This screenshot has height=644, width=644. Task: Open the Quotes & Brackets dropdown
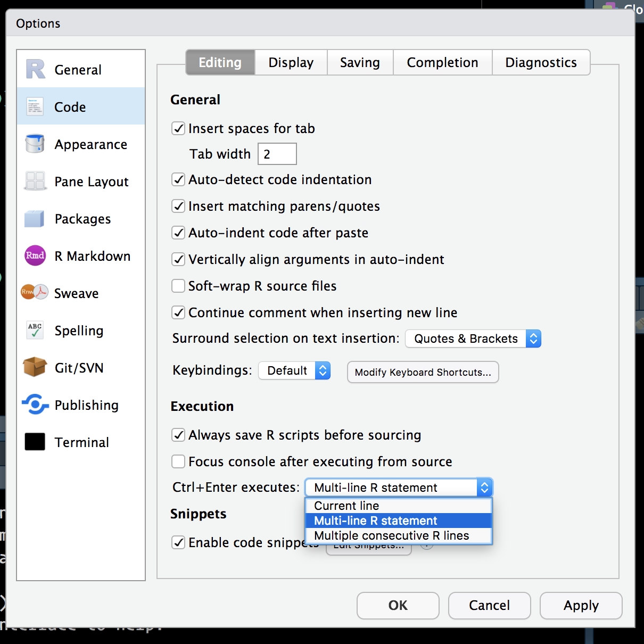pyautogui.click(x=473, y=338)
